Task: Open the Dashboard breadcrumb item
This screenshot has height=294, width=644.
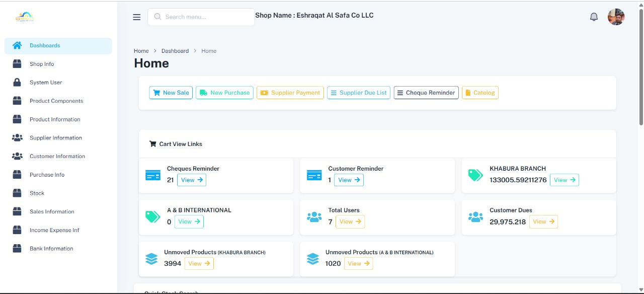Action: point(175,50)
